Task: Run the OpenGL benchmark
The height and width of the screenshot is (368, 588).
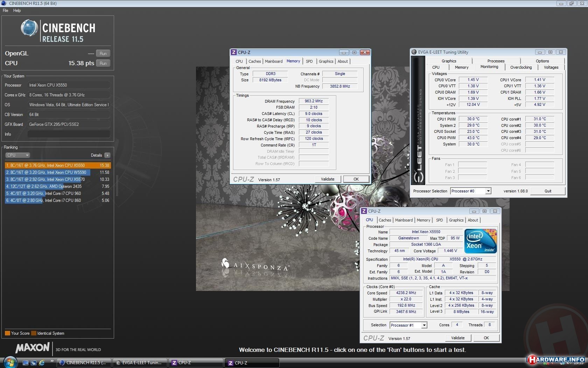Action: (x=103, y=54)
